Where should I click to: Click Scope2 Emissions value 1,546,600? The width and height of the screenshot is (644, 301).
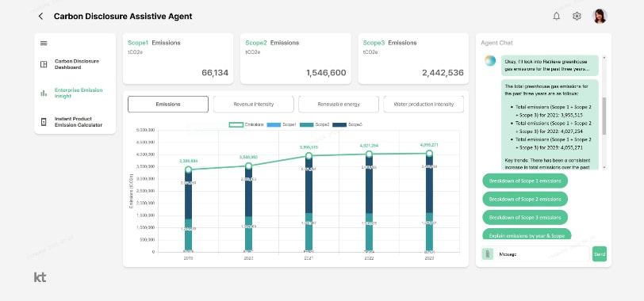tap(326, 73)
